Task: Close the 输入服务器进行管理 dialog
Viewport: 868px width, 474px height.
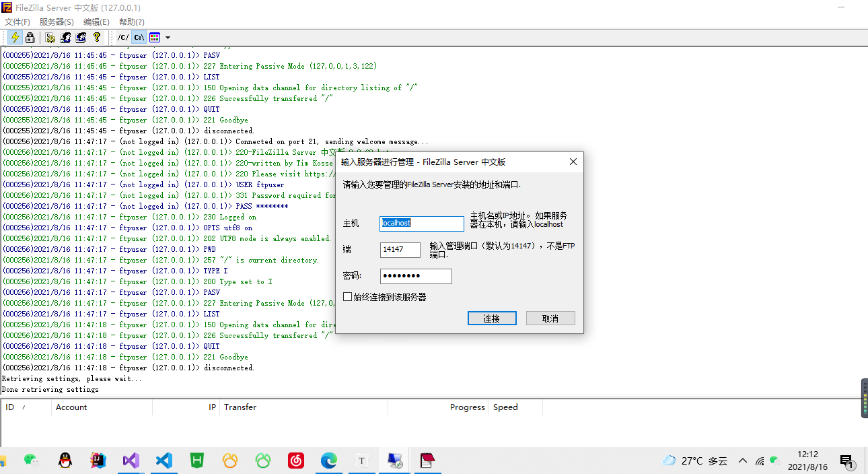Action: [573, 162]
